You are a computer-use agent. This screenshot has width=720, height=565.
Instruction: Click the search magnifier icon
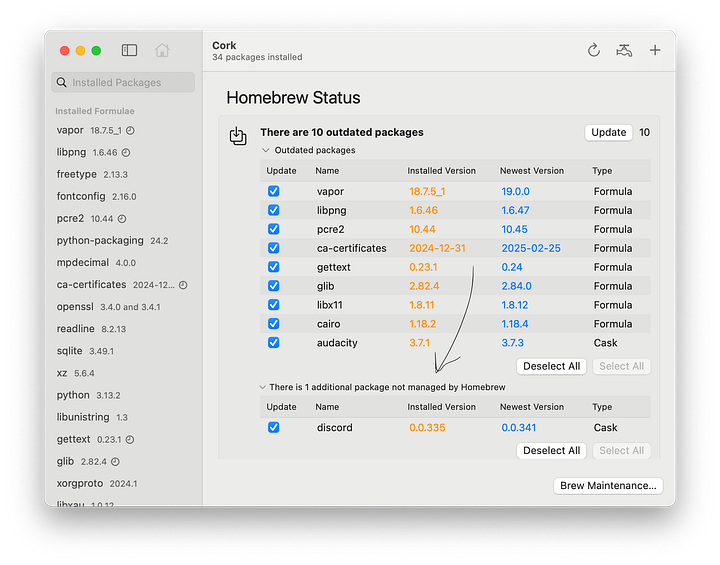[x=62, y=82]
